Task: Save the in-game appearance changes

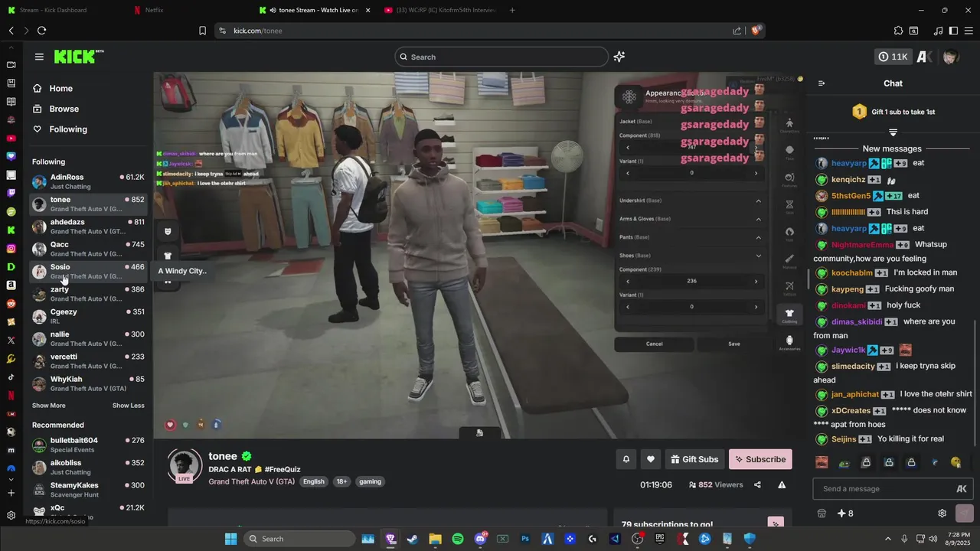Action: click(x=733, y=344)
